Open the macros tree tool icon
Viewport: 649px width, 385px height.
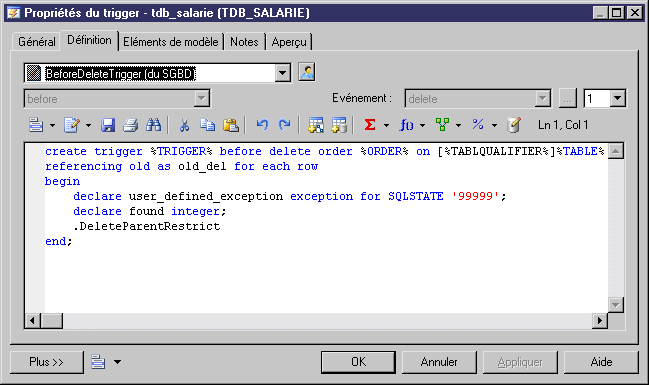(442, 125)
